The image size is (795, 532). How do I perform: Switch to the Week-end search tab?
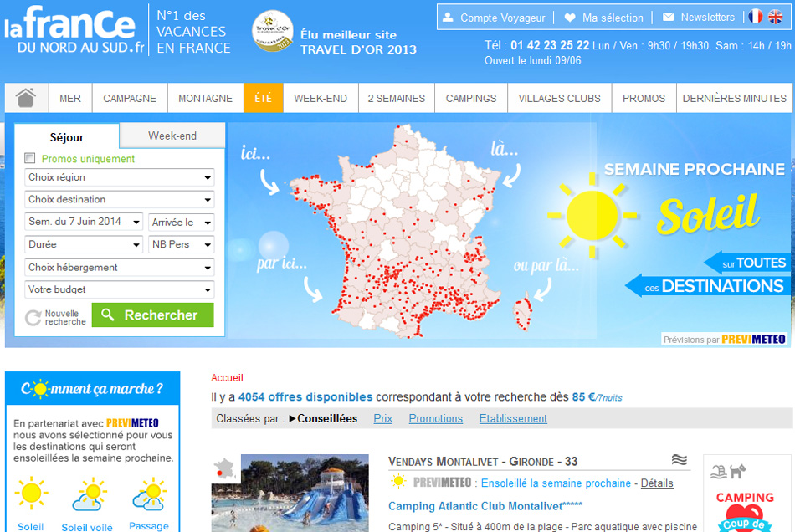(172, 136)
